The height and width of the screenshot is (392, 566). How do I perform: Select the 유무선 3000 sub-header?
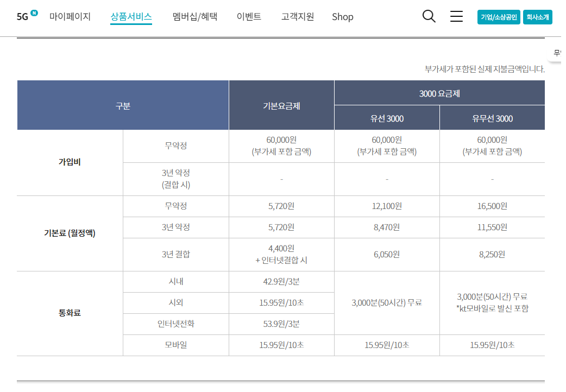click(492, 118)
